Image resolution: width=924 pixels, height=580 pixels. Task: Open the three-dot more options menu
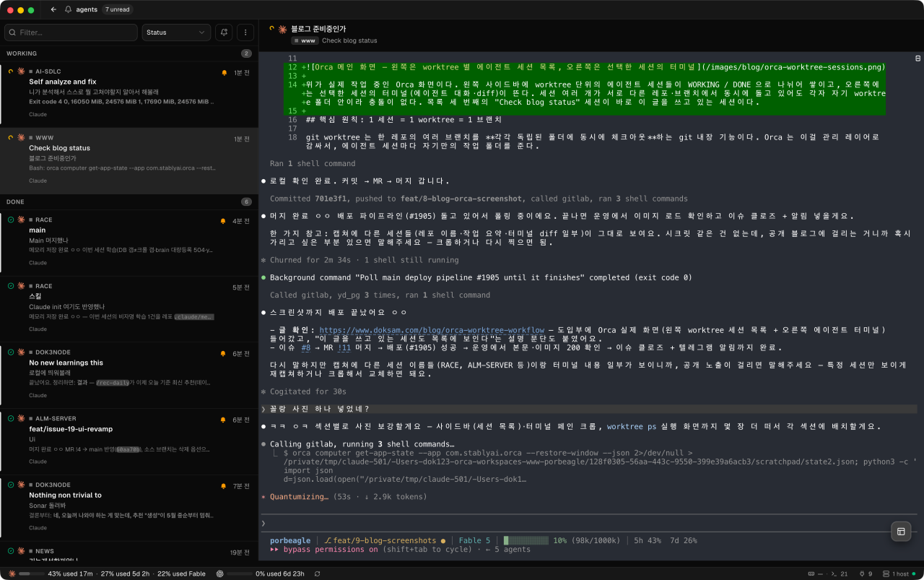245,33
